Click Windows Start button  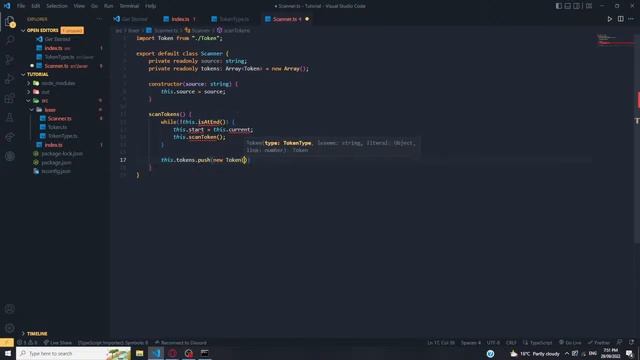coord(8,353)
